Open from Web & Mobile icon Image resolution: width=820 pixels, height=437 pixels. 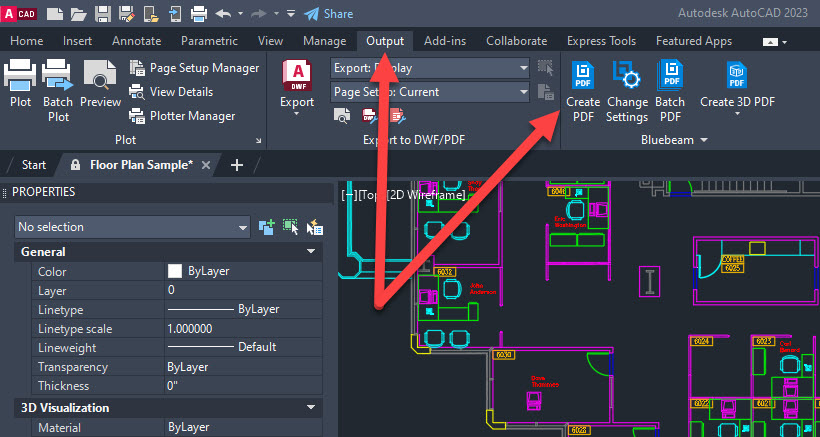point(151,14)
